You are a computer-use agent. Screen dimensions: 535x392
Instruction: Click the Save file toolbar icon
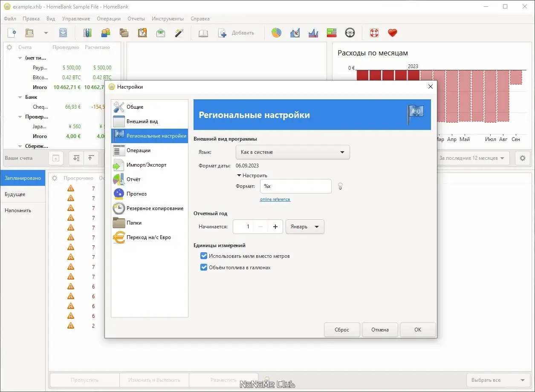63,33
